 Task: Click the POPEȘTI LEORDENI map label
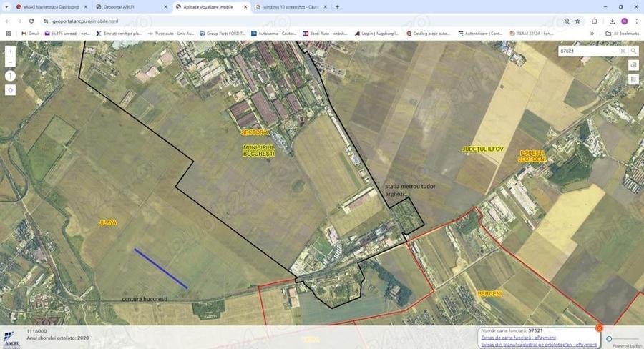point(532,156)
